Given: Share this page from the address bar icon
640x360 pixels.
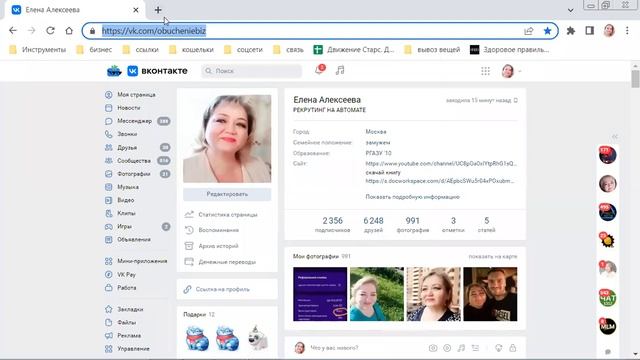Looking at the screenshot, I should [529, 31].
